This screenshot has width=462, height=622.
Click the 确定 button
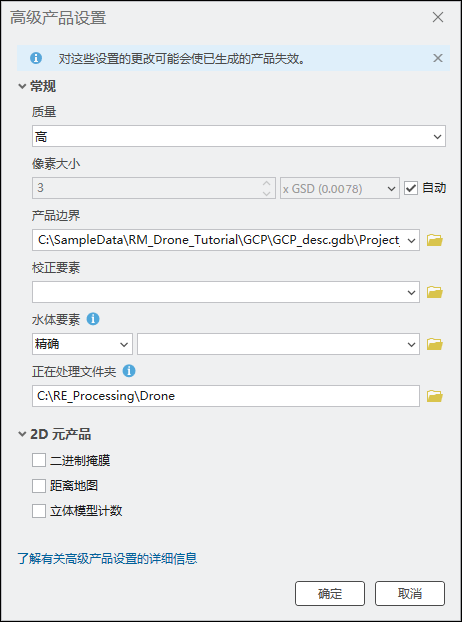click(330, 594)
